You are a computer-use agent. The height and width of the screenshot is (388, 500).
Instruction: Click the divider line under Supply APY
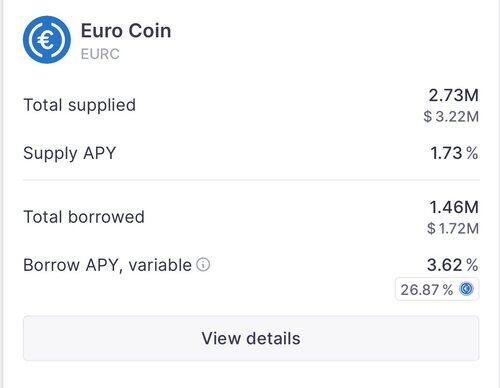251,180
